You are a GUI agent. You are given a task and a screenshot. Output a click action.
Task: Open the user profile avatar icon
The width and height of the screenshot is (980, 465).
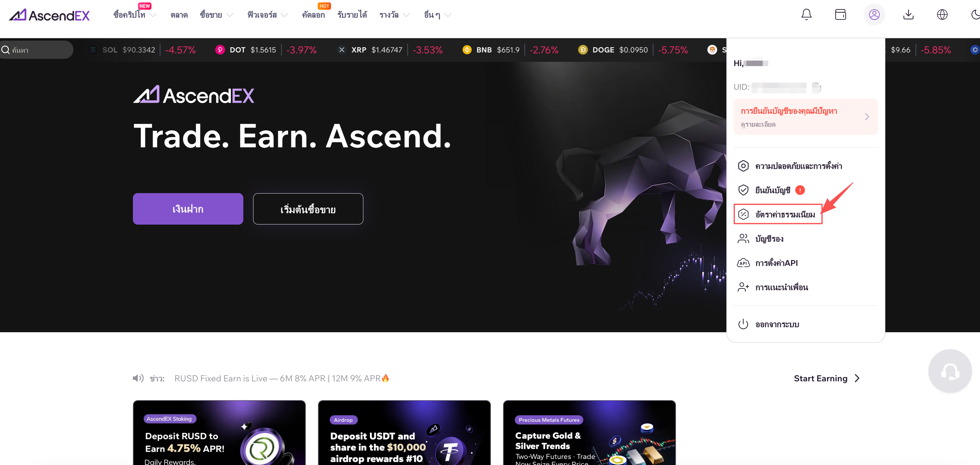874,15
